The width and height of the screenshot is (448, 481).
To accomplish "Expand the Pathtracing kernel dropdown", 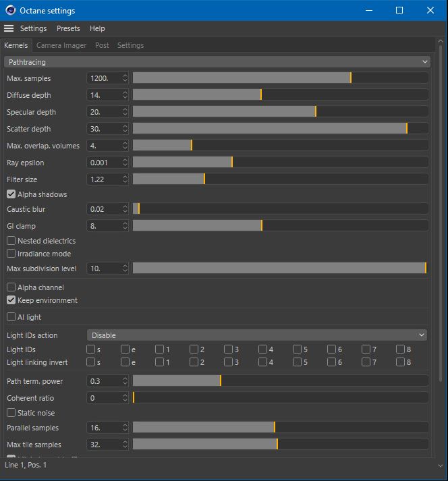I will click(x=217, y=62).
